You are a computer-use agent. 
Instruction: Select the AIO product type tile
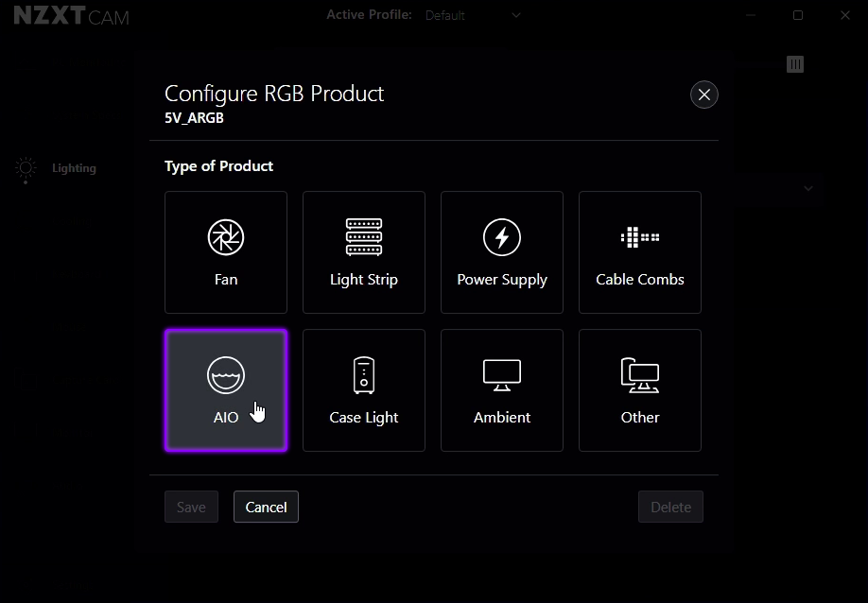[x=225, y=390]
